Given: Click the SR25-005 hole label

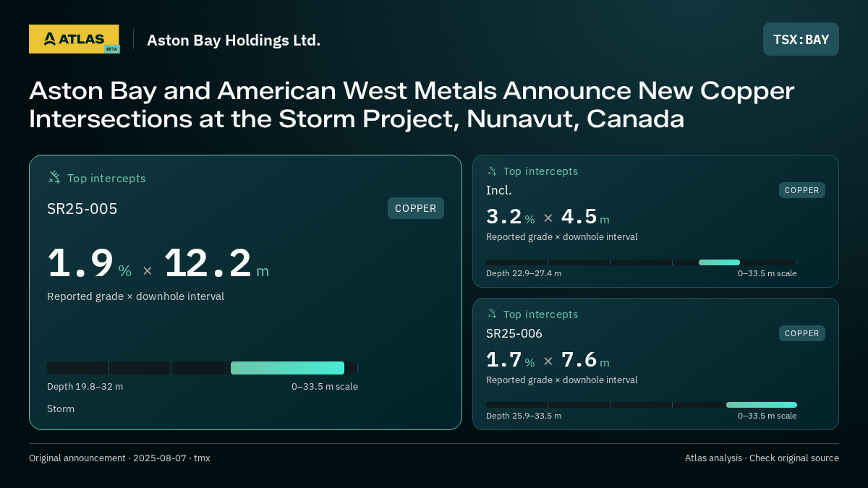Looking at the screenshot, I should 82,209.
